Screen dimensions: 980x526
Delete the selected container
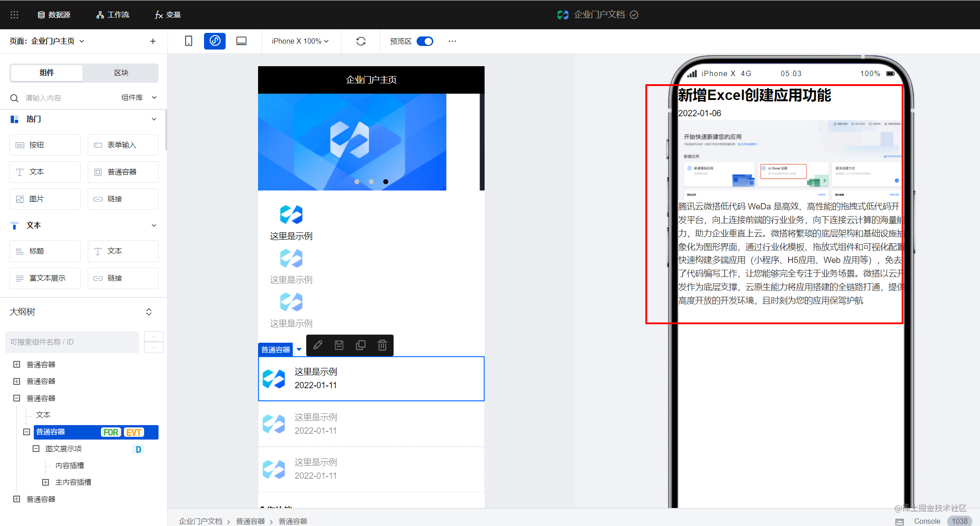point(382,345)
